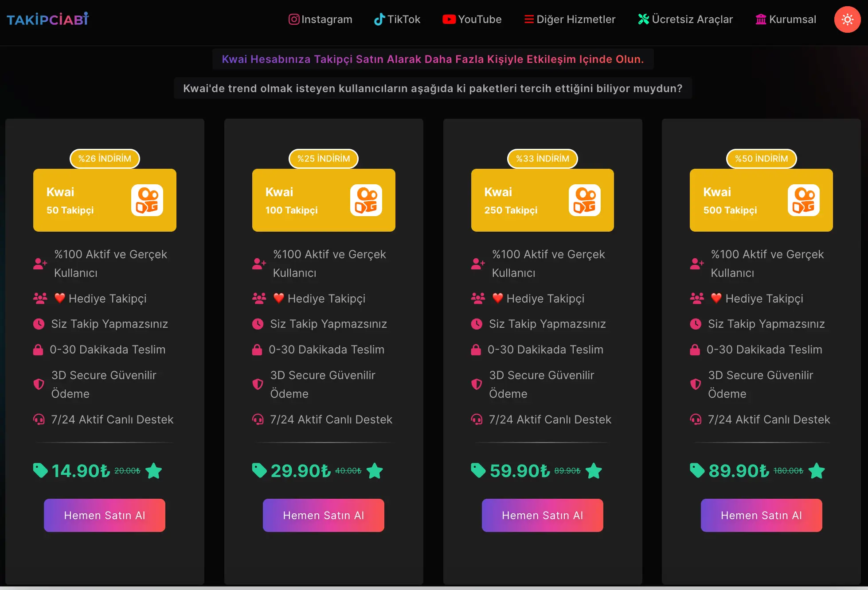The width and height of the screenshot is (868, 590).
Task: Click the add-user icon in 50 Takipçi card
Action: (40, 264)
